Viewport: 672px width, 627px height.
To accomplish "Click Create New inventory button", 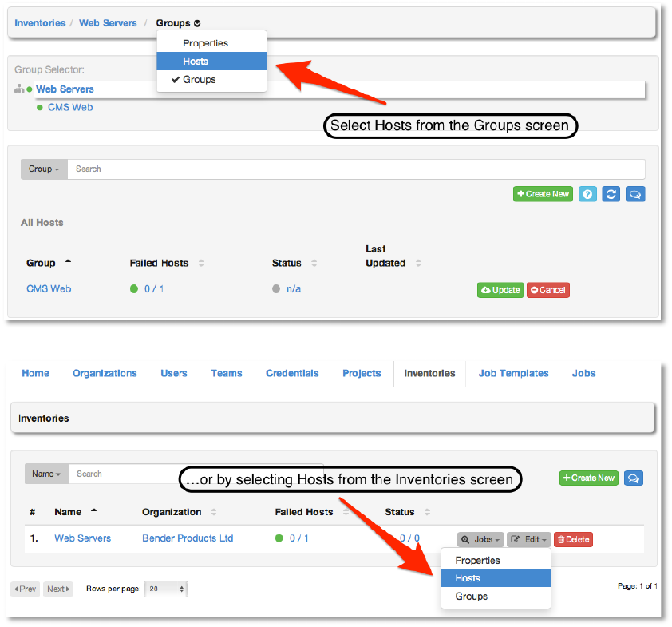I will pos(589,478).
